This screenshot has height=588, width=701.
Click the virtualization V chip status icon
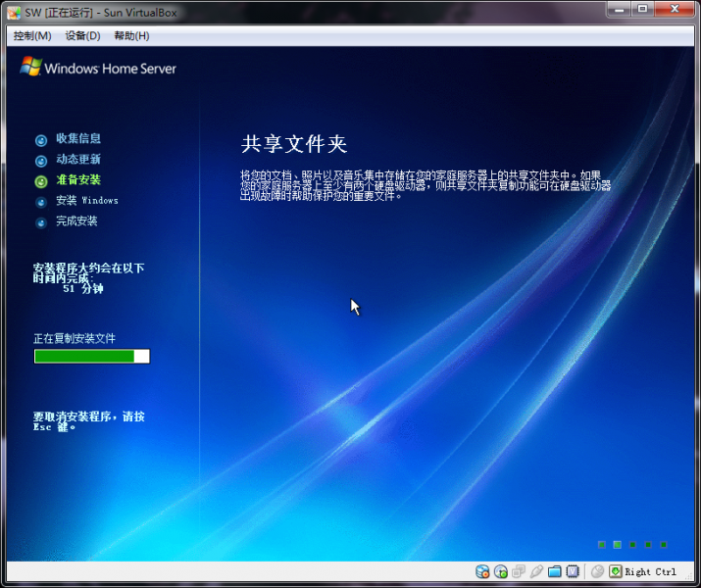(573, 571)
